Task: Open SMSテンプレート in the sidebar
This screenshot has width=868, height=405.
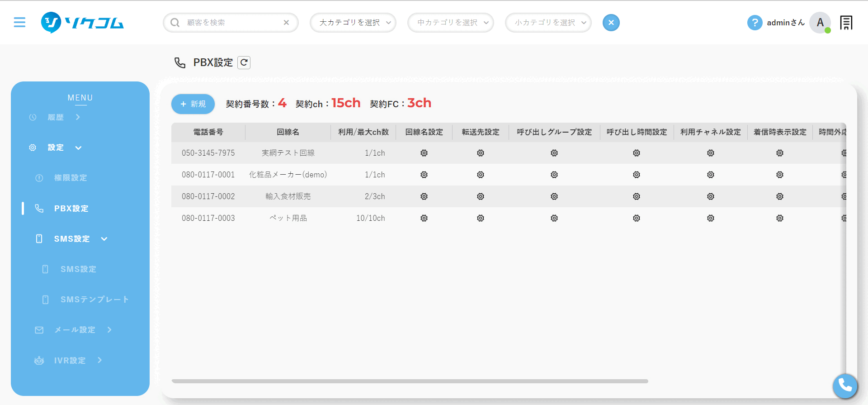Action: [x=94, y=300]
